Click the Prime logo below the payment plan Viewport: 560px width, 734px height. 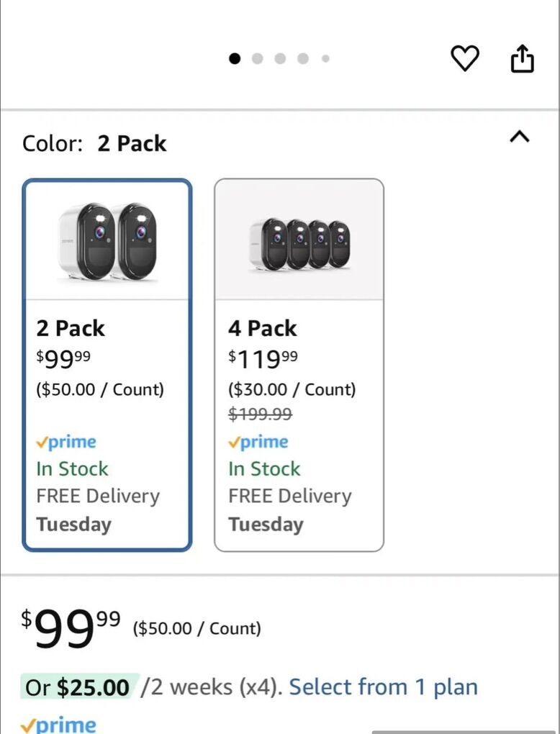(x=58, y=724)
